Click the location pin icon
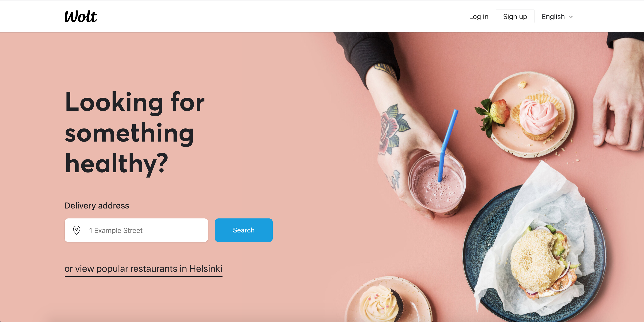Viewport: 644px width, 322px height. click(76, 230)
